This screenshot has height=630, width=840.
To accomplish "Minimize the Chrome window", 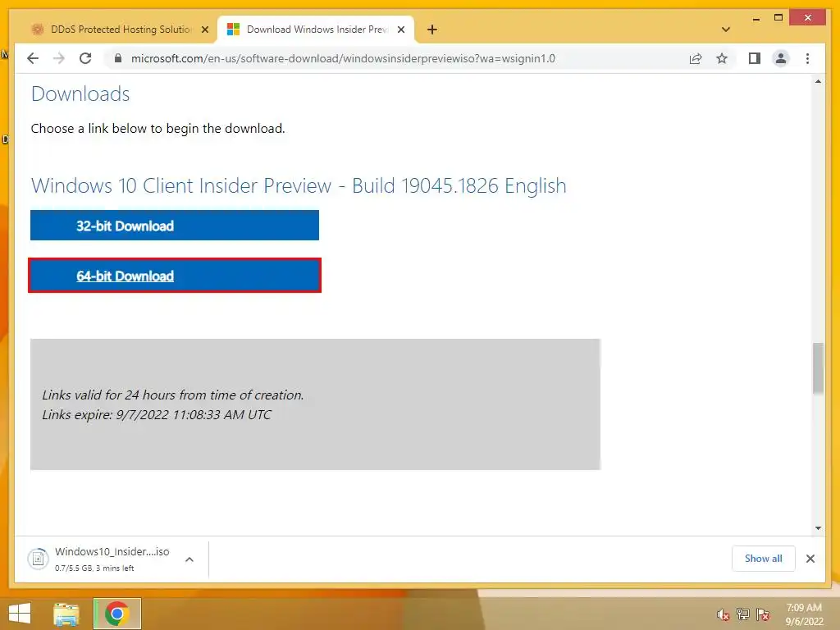I will click(756, 18).
